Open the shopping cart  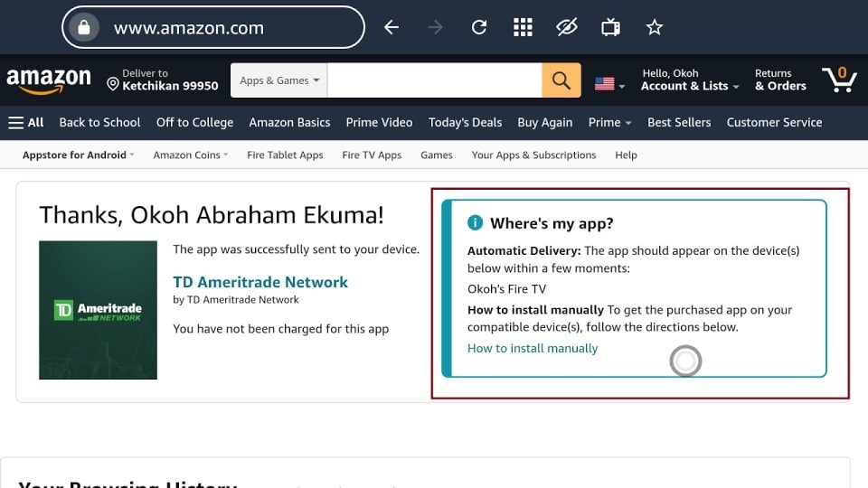tap(838, 80)
